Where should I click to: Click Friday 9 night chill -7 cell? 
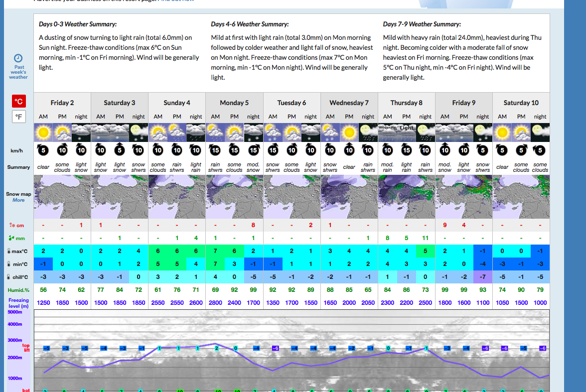coord(483,277)
